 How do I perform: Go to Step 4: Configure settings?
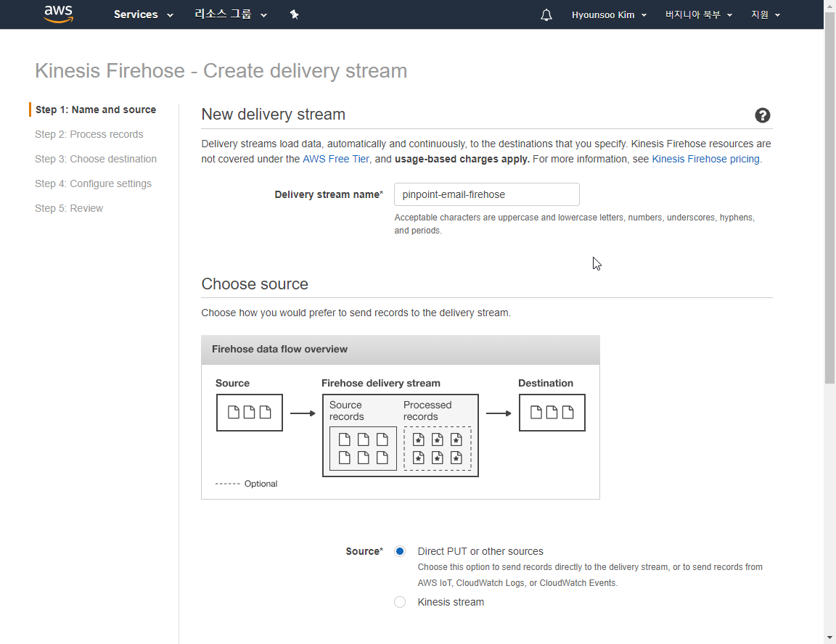click(x=94, y=183)
